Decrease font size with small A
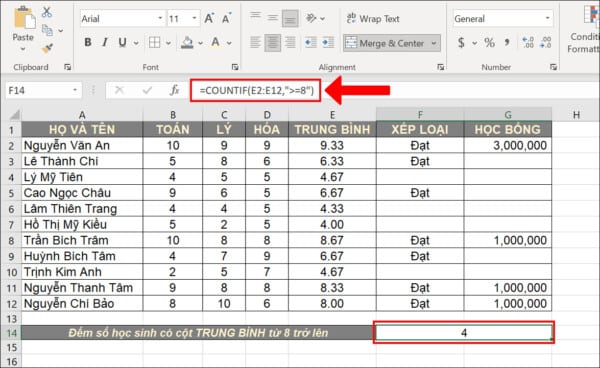Image resolution: width=600 pixels, height=368 pixels. [x=227, y=18]
